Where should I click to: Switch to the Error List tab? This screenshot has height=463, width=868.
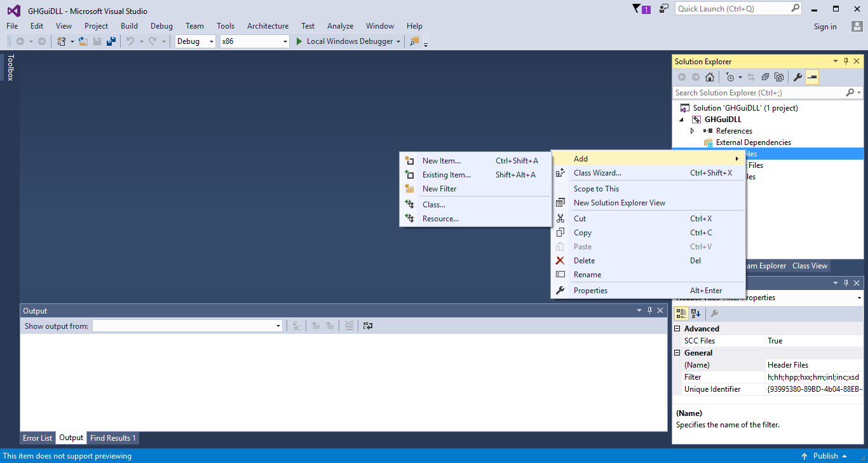[37, 438]
